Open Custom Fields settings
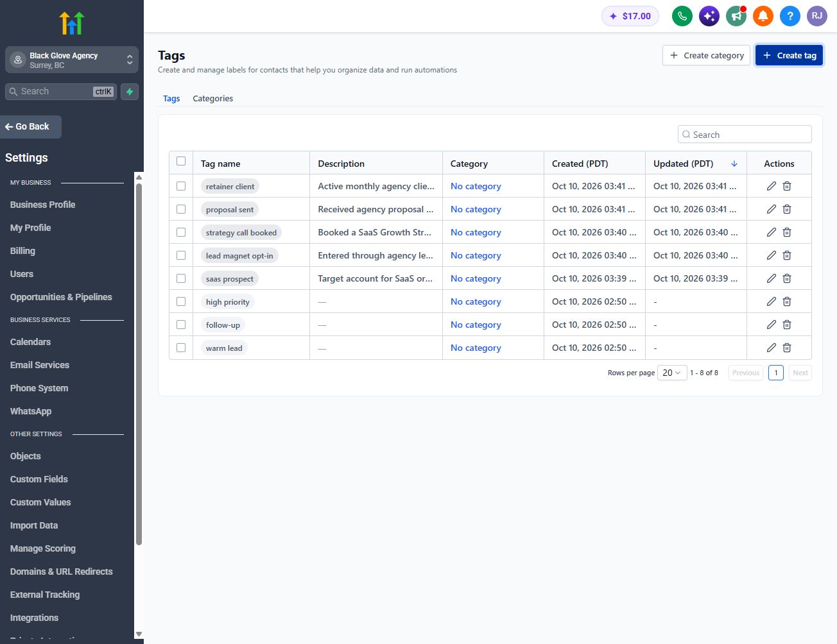The width and height of the screenshot is (837, 644). pos(39,479)
